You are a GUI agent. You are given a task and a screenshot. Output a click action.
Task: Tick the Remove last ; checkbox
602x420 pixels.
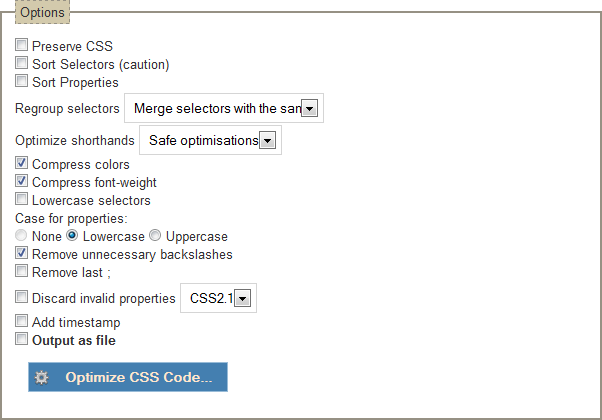click(22, 271)
